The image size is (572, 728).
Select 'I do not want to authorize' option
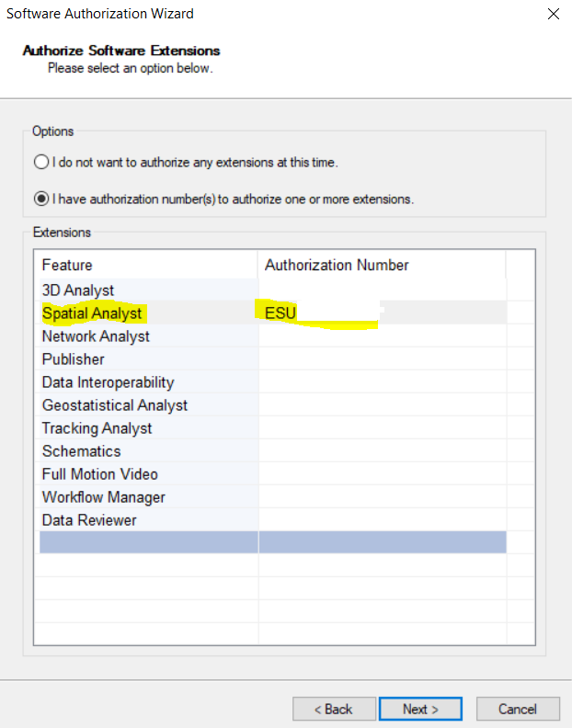pos(41,163)
